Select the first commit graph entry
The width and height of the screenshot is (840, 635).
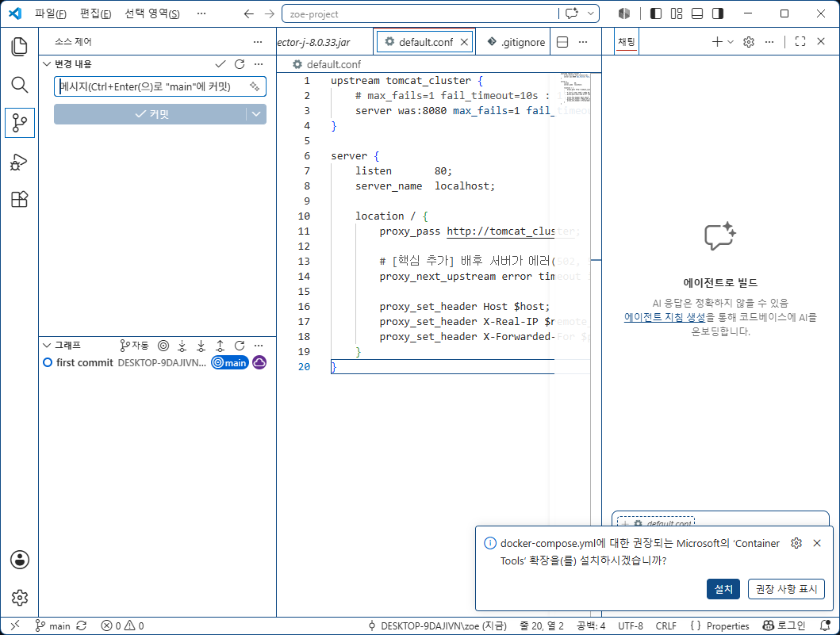tap(157, 362)
